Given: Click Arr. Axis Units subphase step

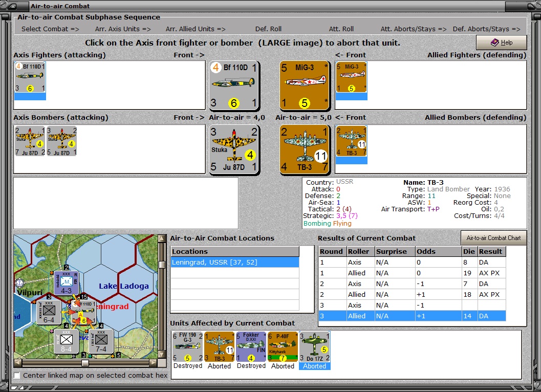Looking at the screenshot, I should point(123,29).
